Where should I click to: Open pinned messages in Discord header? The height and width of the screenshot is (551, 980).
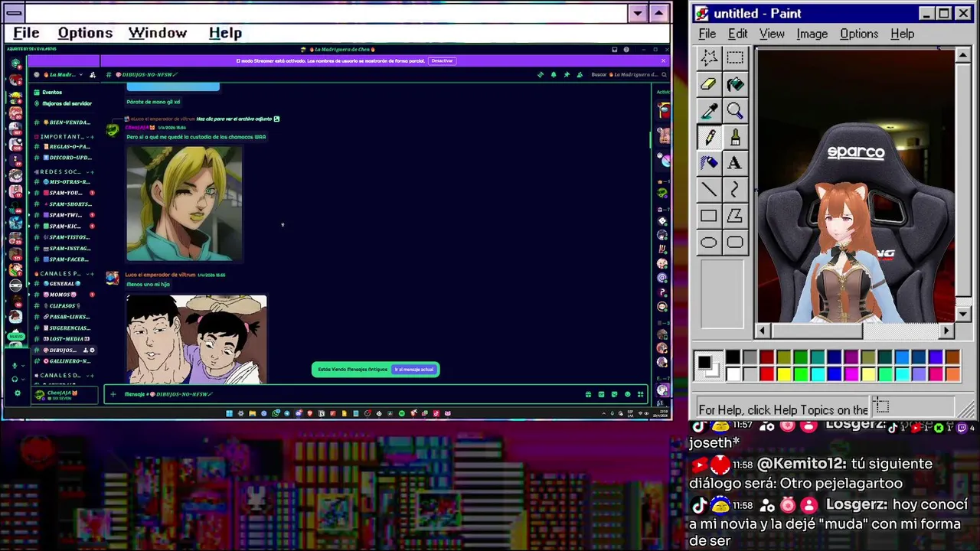click(567, 74)
